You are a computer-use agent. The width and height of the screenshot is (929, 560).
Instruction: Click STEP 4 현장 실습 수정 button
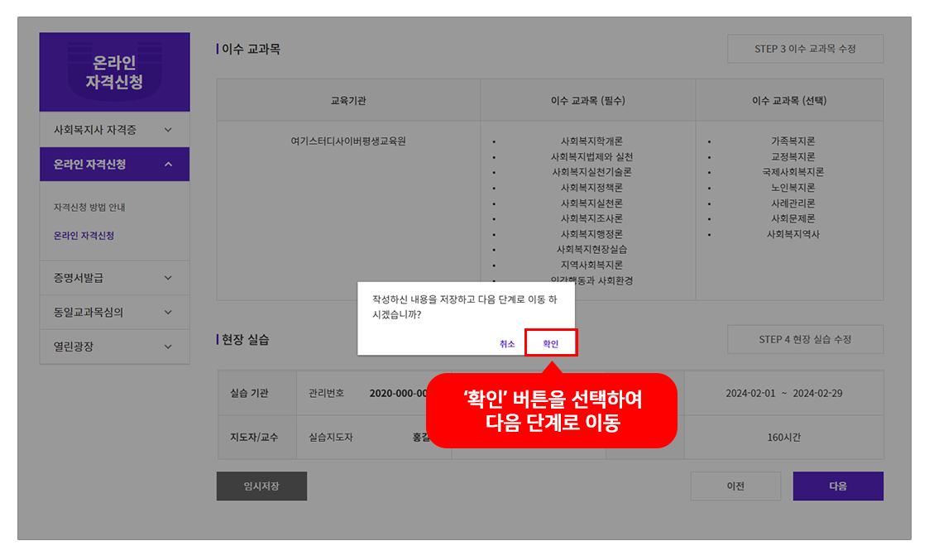(x=805, y=339)
